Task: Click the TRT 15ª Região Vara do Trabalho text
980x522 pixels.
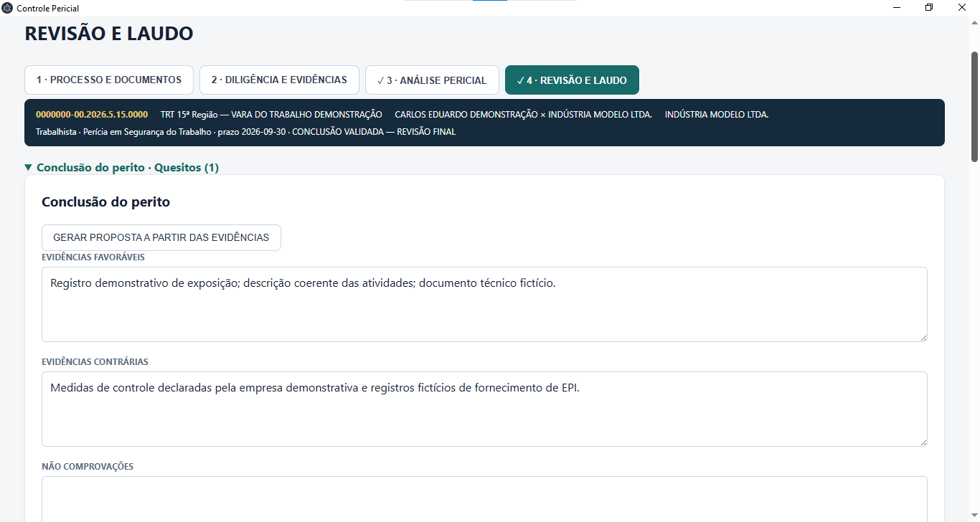Action: tap(271, 115)
